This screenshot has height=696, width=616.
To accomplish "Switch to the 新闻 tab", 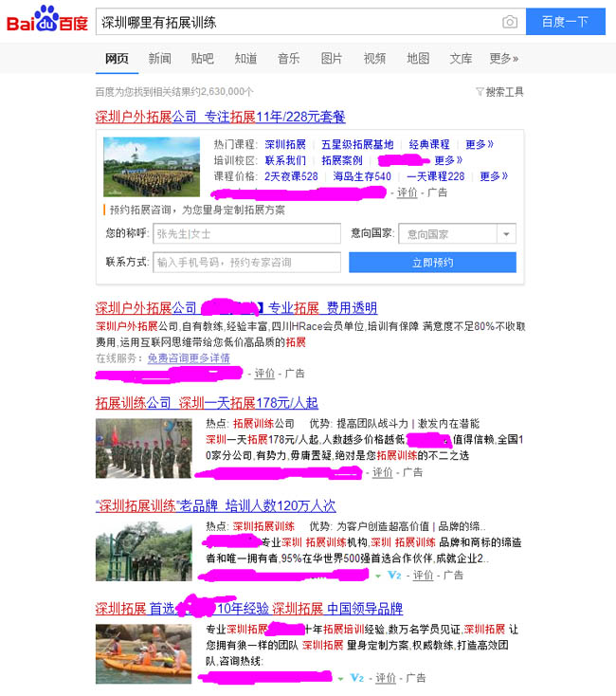I will point(159,59).
